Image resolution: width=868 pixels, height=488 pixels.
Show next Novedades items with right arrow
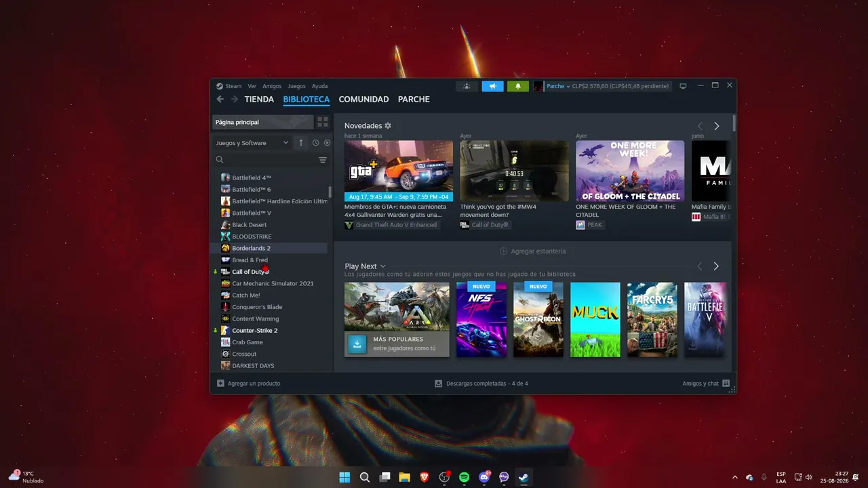point(716,126)
